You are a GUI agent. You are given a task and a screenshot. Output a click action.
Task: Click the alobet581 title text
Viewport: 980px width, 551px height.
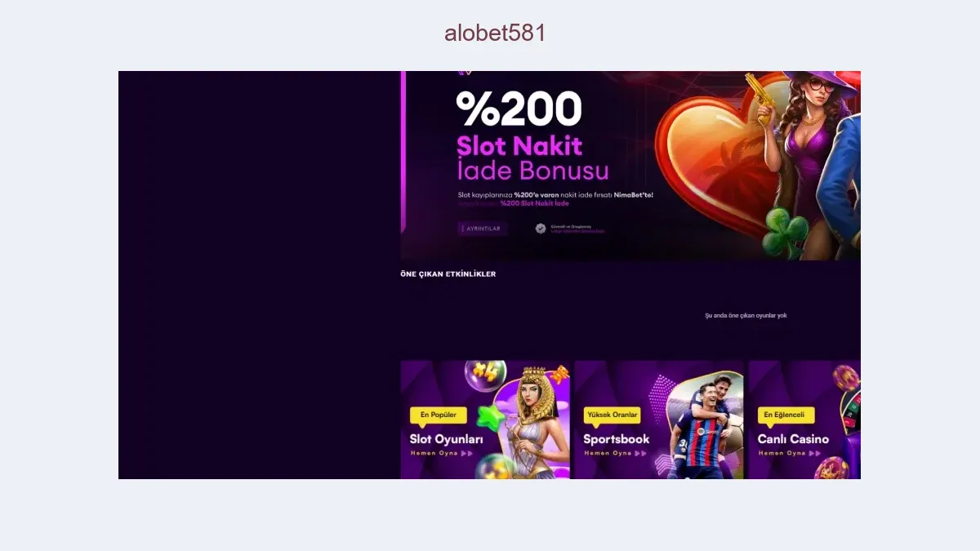pyautogui.click(x=495, y=33)
